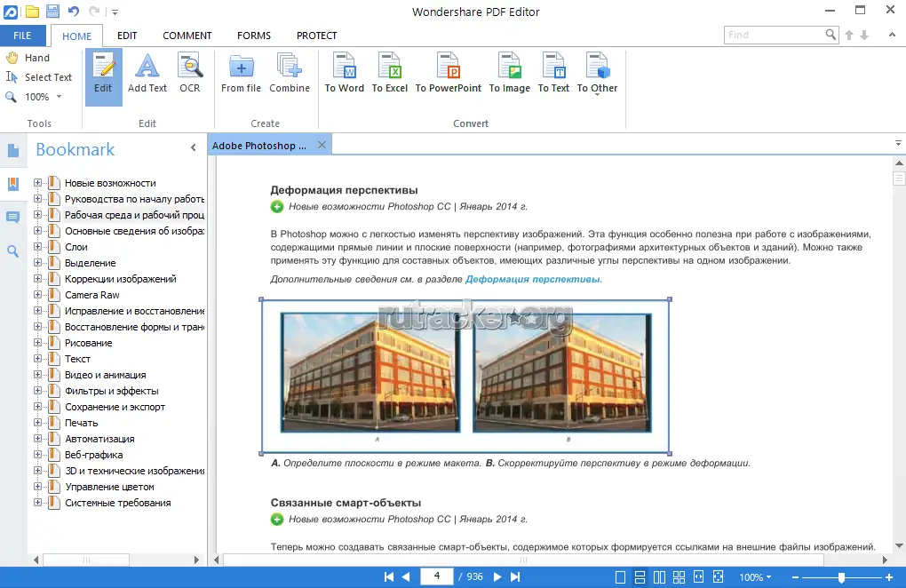The height and width of the screenshot is (588, 906).
Task: Open the FILE menu
Action: [x=22, y=36]
